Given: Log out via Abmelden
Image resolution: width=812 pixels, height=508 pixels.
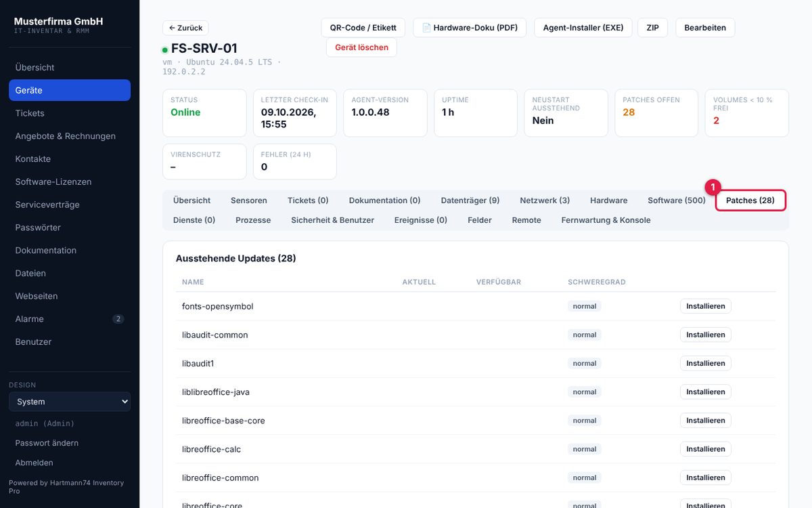Looking at the screenshot, I should click(x=35, y=463).
